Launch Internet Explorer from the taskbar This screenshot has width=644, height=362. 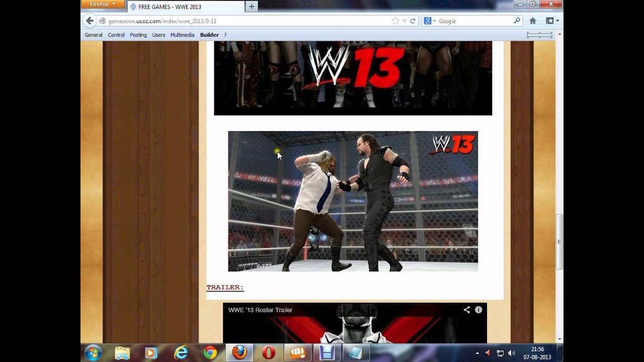coord(181,353)
